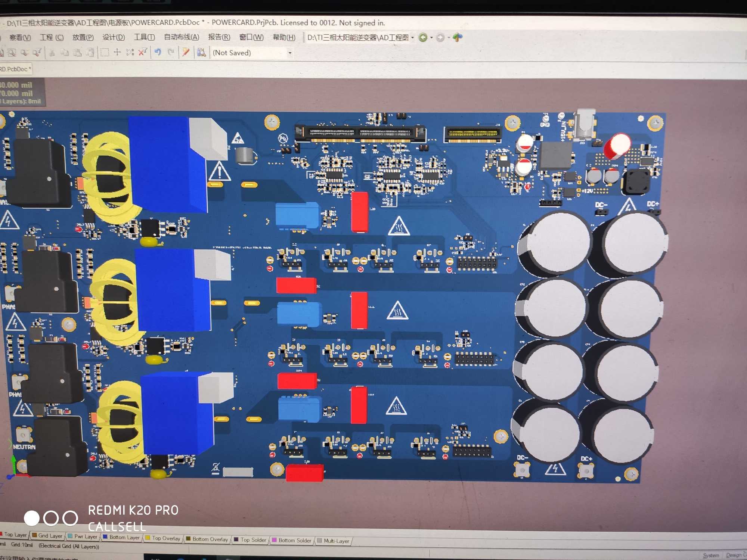Open the 工程(C) Project menu
Screen dimensions: 747x560
coord(52,37)
